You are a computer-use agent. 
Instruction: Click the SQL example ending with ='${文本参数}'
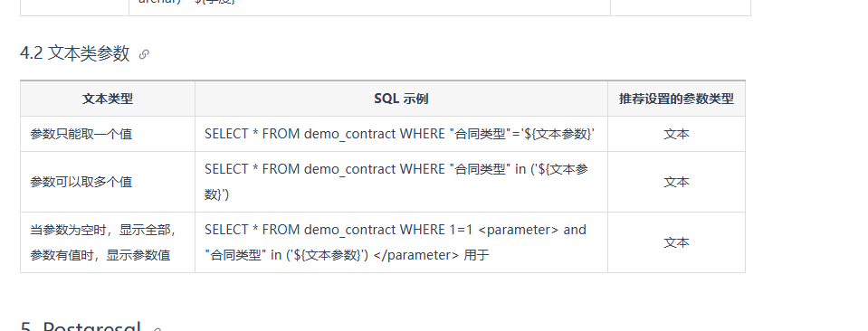click(400, 134)
